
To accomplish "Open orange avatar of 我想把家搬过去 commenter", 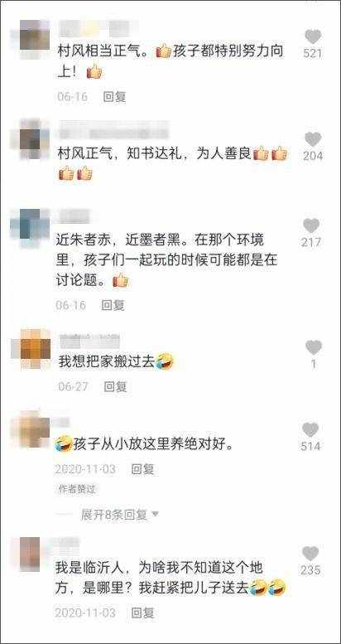I will tap(36, 348).
